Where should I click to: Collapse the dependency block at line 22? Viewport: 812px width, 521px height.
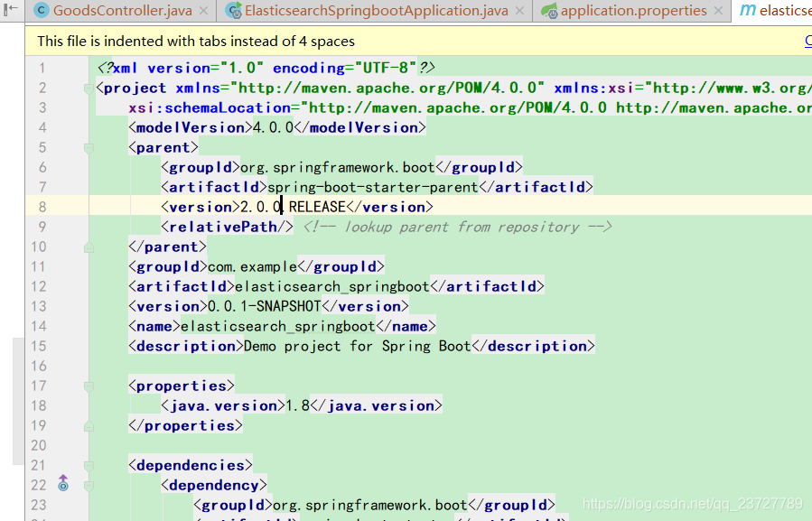(89, 486)
